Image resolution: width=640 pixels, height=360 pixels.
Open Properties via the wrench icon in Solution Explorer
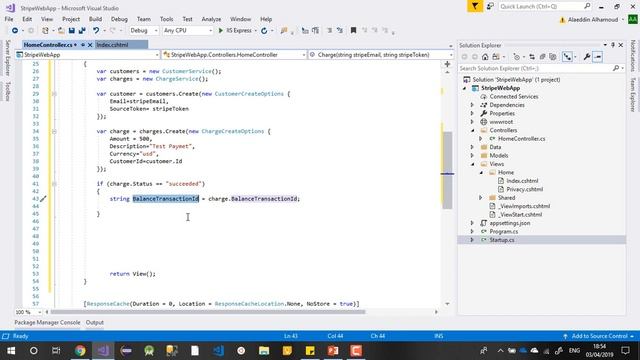[587, 57]
